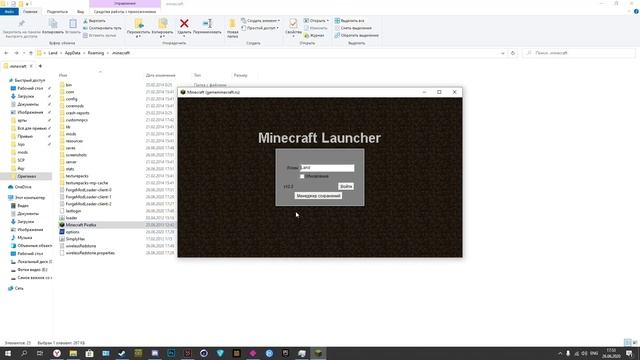Click Copy path in the ribbon
The height and width of the screenshot is (360, 640).
tap(102, 28)
